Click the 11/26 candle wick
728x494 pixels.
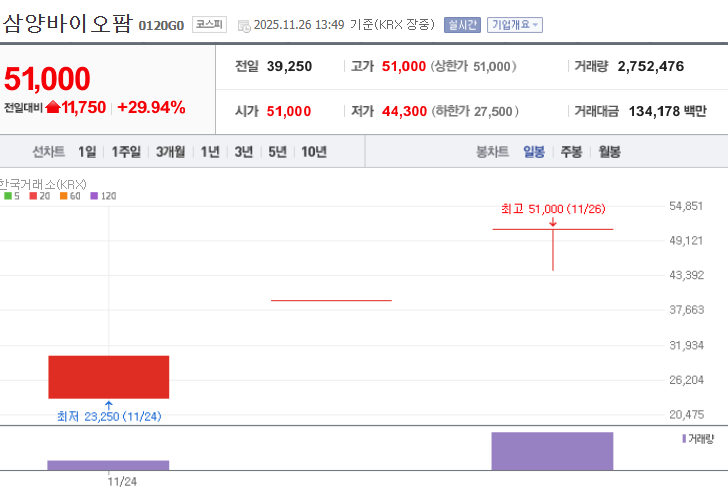click(552, 250)
